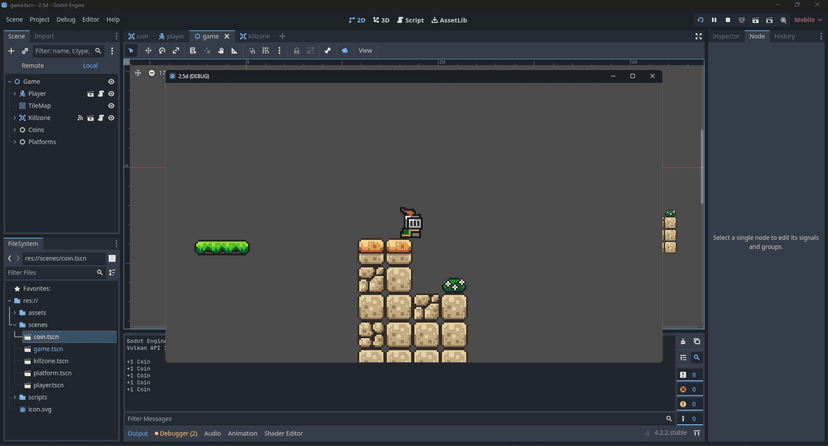The image size is (828, 446).
Task: Select the Ruler Mode tool
Action: (x=234, y=51)
